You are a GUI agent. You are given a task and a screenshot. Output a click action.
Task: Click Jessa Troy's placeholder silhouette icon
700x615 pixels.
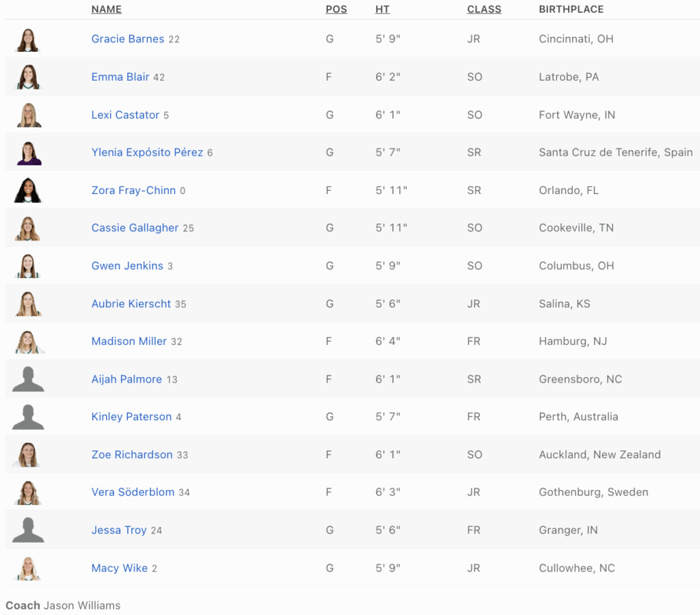pos(28,530)
